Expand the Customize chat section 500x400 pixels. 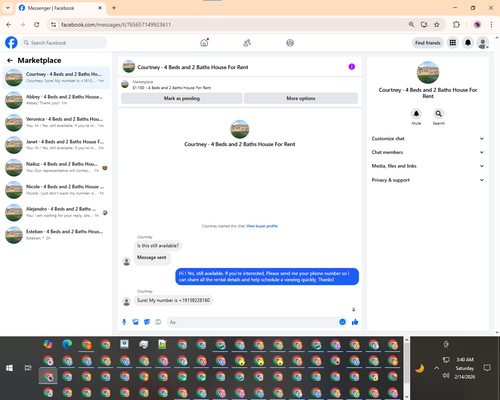pos(428,139)
